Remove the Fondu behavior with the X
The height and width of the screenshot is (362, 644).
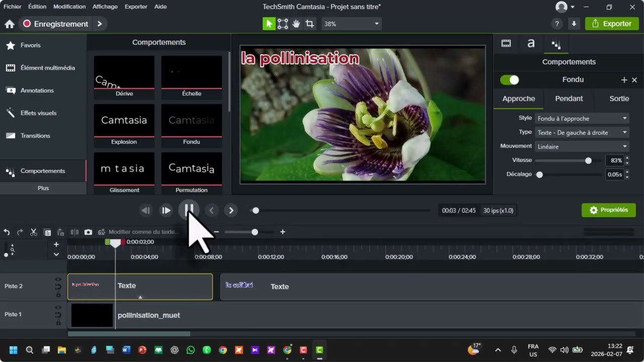pos(634,80)
